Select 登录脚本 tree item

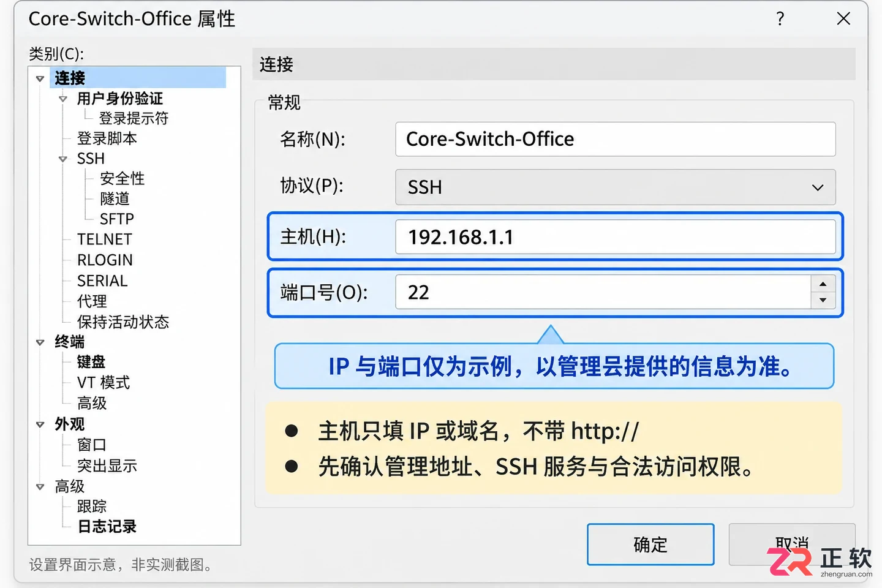[107, 138]
